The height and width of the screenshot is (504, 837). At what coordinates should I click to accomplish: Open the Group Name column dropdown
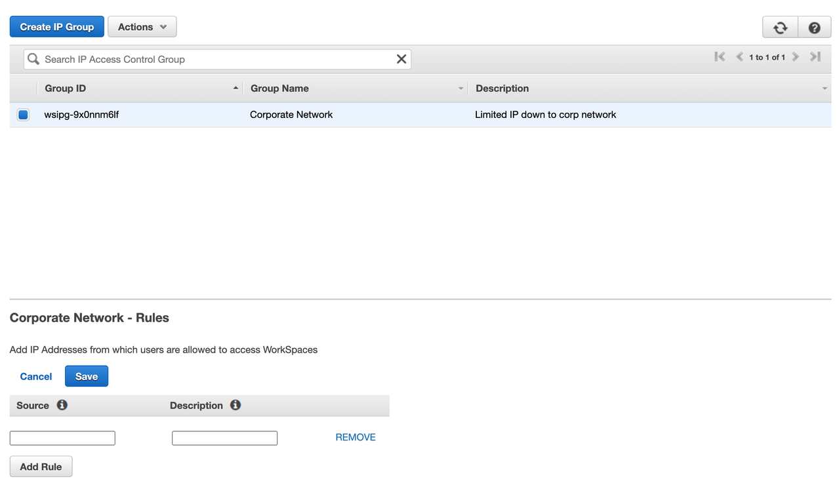click(x=460, y=88)
